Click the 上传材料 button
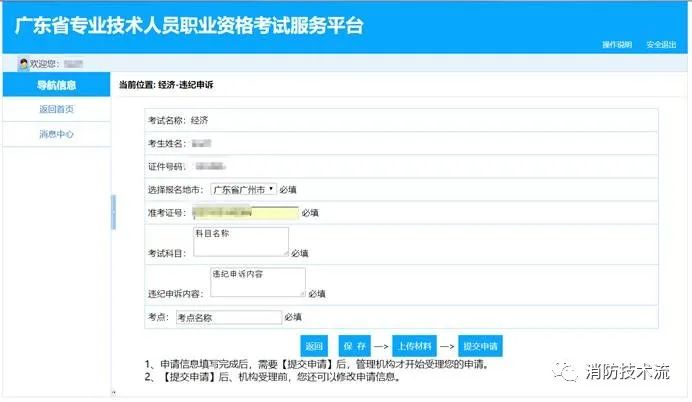 click(413, 345)
